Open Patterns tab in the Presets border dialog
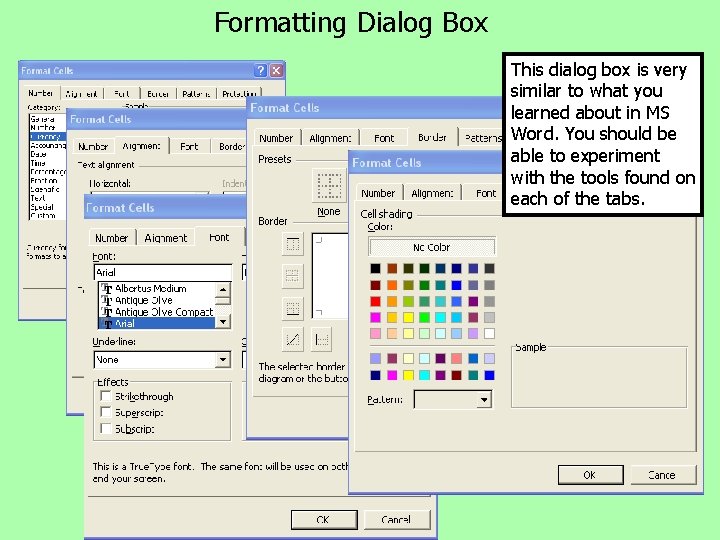Image resolution: width=720 pixels, height=540 pixels. [481, 138]
